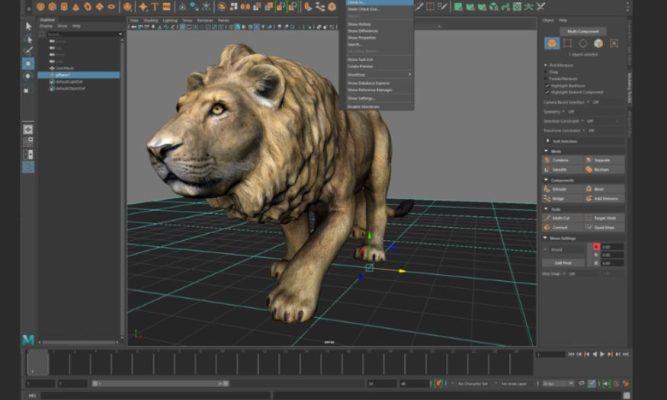Click the red X axis swatch
Screen dimensions: 667x400
point(596,246)
